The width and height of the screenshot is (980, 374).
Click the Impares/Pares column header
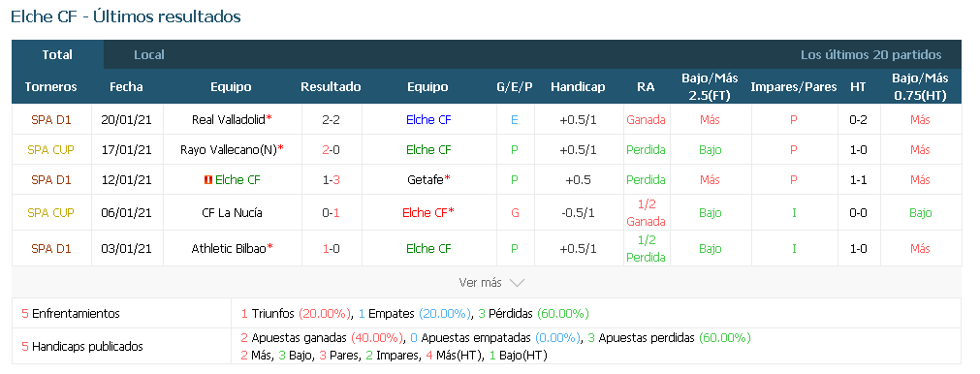[x=793, y=87]
